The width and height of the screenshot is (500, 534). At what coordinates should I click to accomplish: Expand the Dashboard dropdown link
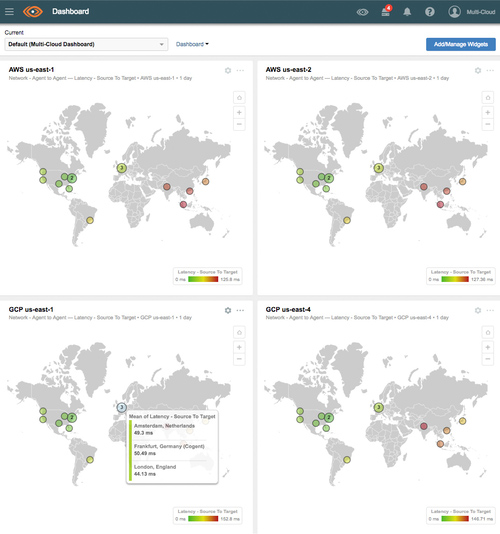[x=192, y=44]
